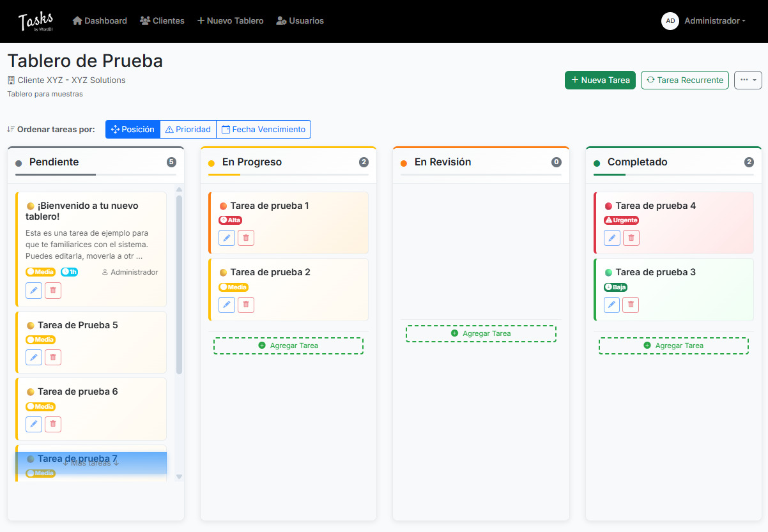Click the Pendiente column scrollbar

pyautogui.click(x=179, y=284)
